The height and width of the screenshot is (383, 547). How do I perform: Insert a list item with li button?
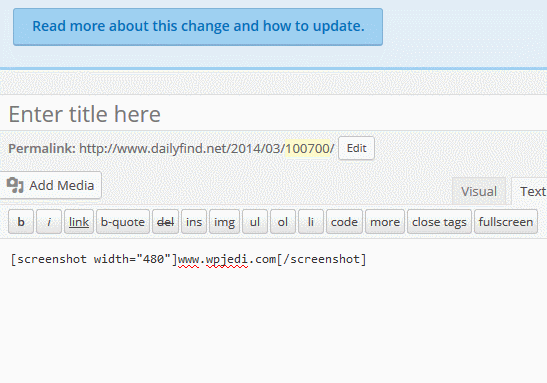pyautogui.click(x=311, y=222)
